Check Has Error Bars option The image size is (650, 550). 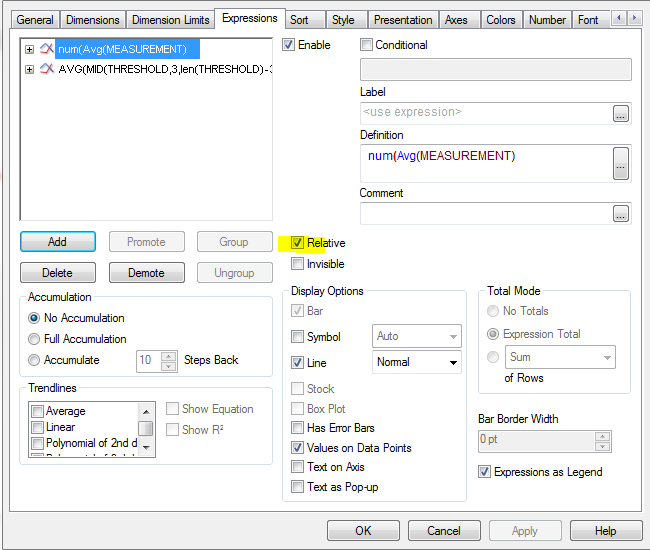pos(297,427)
